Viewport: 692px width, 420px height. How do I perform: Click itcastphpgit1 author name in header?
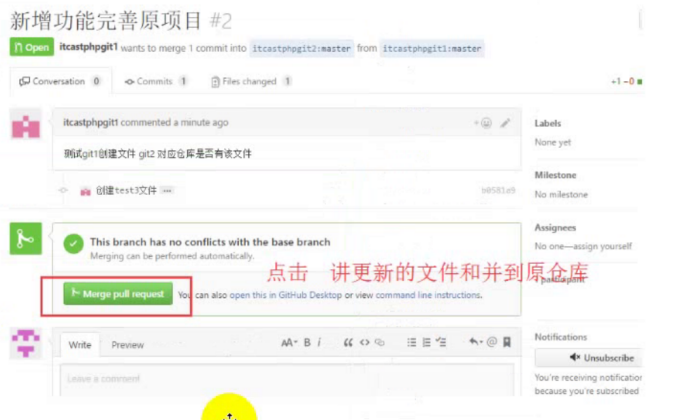tap(88, 47)
